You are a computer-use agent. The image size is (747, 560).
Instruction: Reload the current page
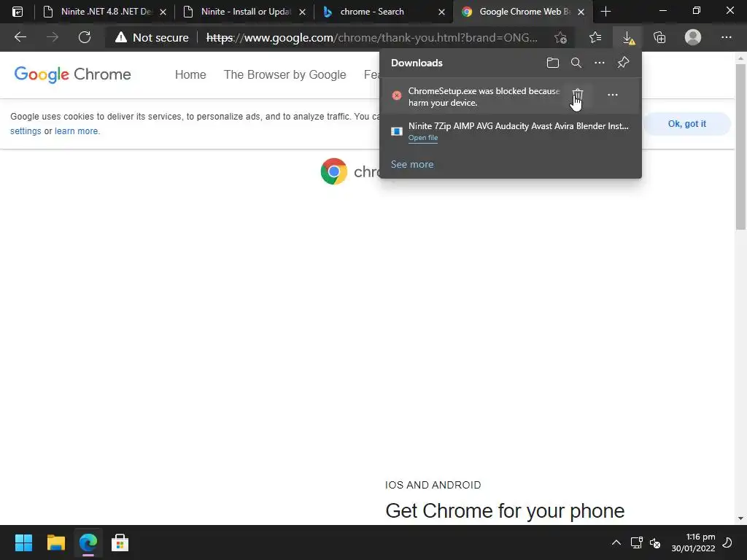click(x=85, y=37)
